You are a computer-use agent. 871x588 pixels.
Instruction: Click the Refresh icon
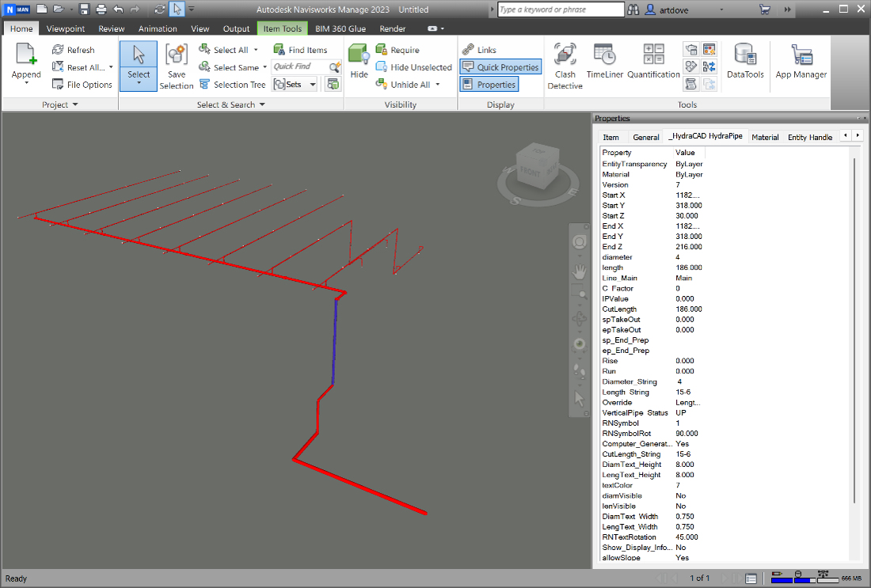(x=58, y=49)
